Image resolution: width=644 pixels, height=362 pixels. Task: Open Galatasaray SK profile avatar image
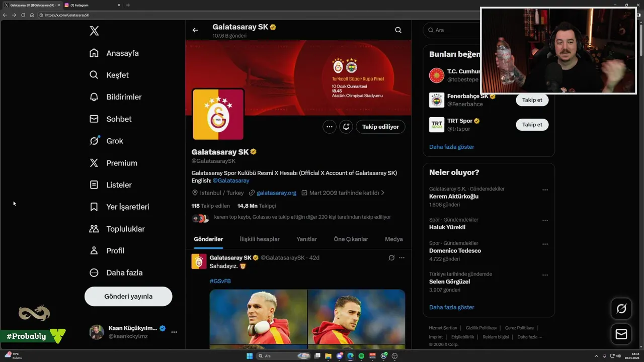[x=218, y=114]
